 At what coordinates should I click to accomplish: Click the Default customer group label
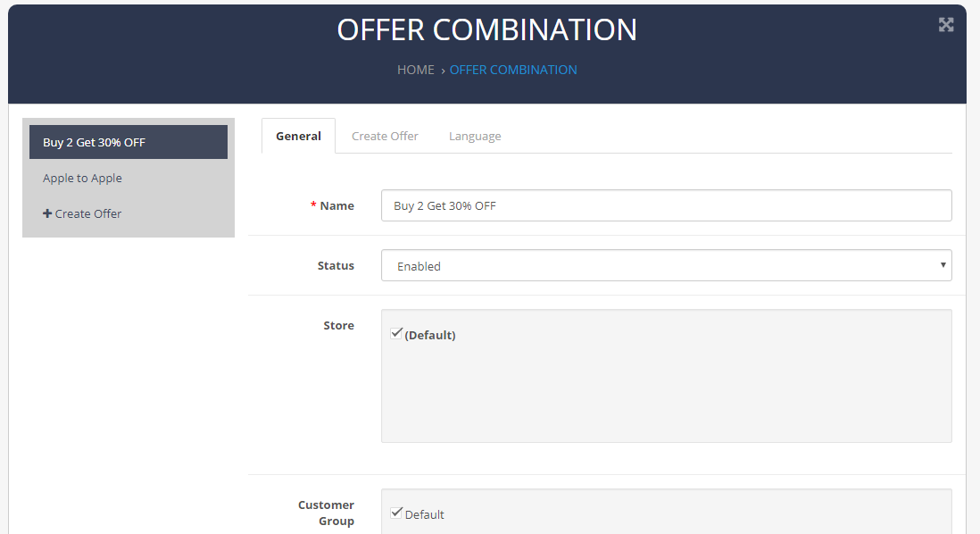click(424, 514)
